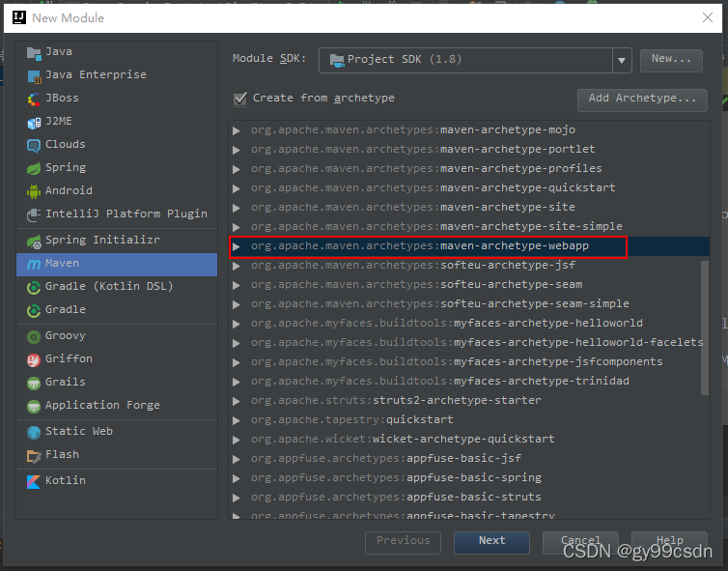Screen dimensions: 728x571
Task: Open the Add Archetype dialog
Action: pos(642,100)
